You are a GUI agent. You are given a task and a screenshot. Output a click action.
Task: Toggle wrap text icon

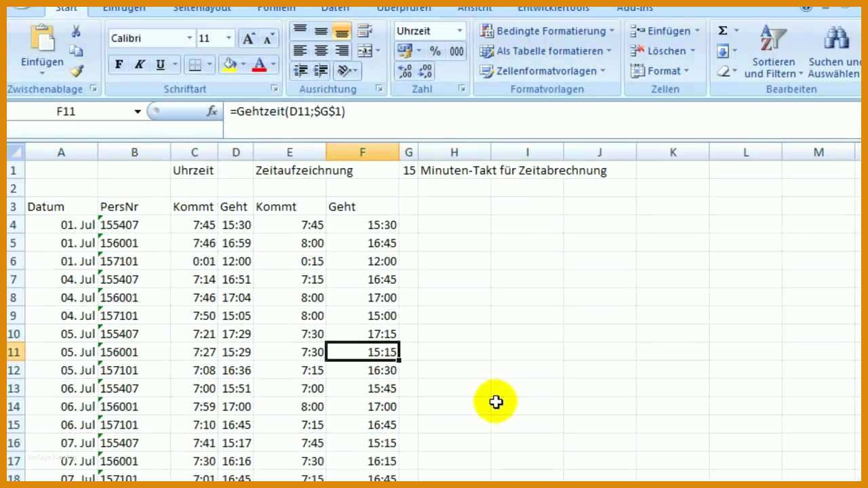click(x=365, y=30)
